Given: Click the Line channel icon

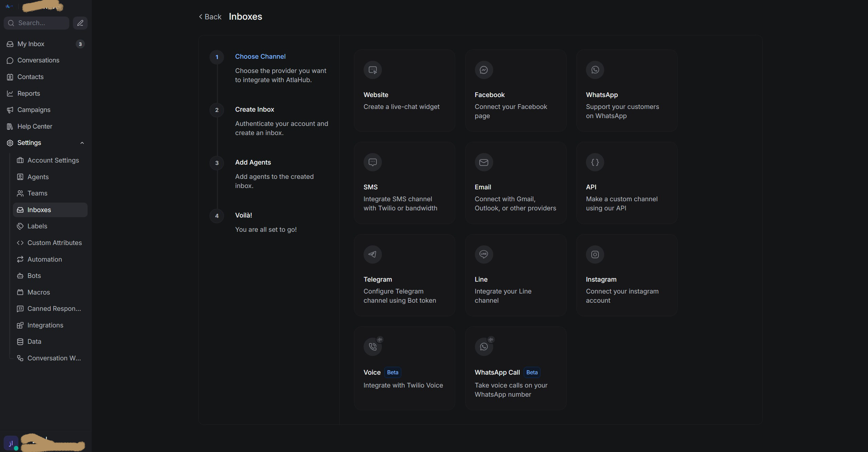Looking at the screenshot, I should [x=484, y=255].
